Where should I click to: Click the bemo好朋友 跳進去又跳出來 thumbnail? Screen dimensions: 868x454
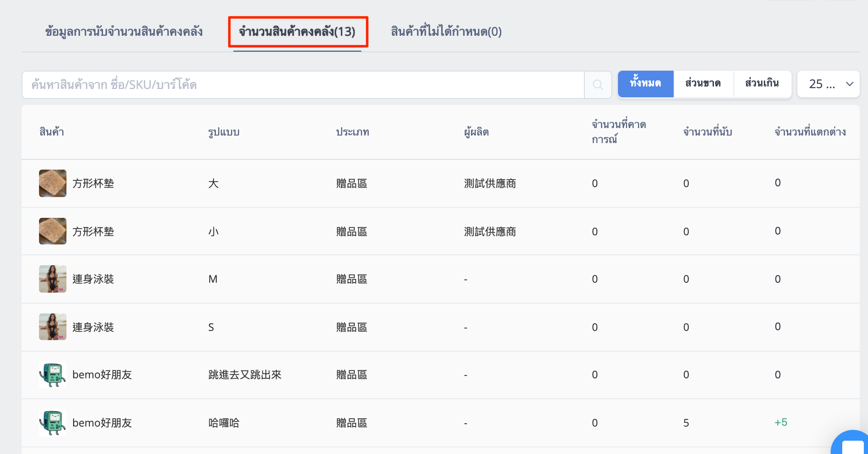pyautogui.click(x=53, y=375)
